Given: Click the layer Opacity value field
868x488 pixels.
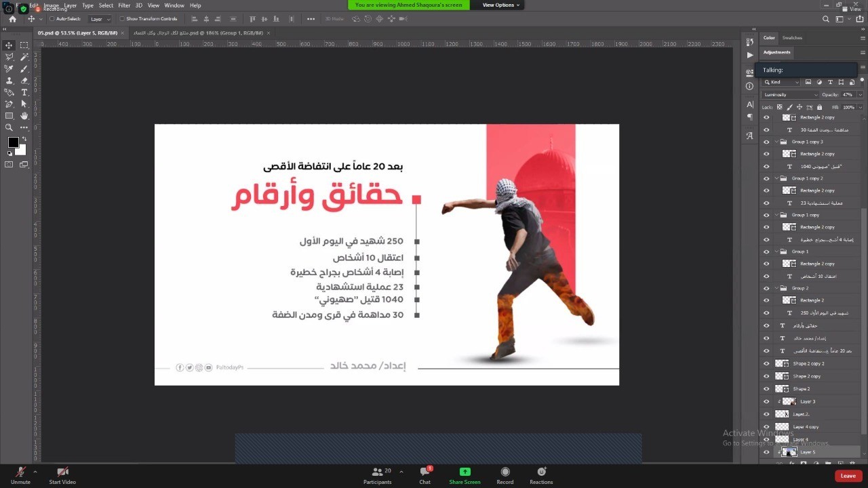Looking at the screenshot, I should tap(848, 95).
